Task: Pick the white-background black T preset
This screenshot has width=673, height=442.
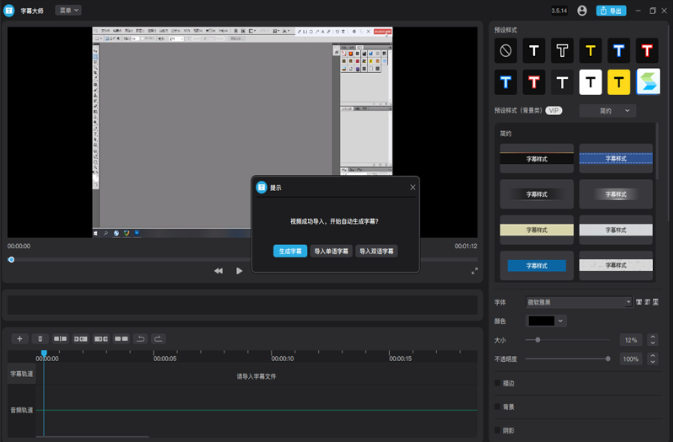Action: pyautogui.click(x=591, y=82)
